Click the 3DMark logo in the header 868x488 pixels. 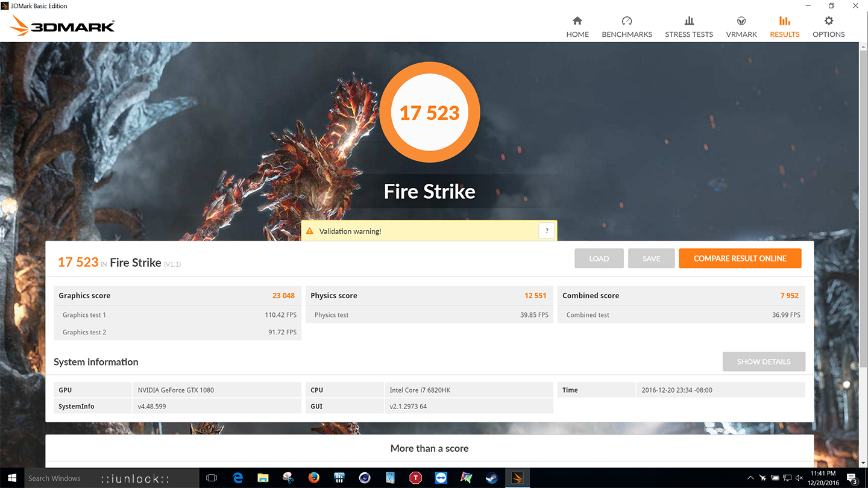[62, 26]
